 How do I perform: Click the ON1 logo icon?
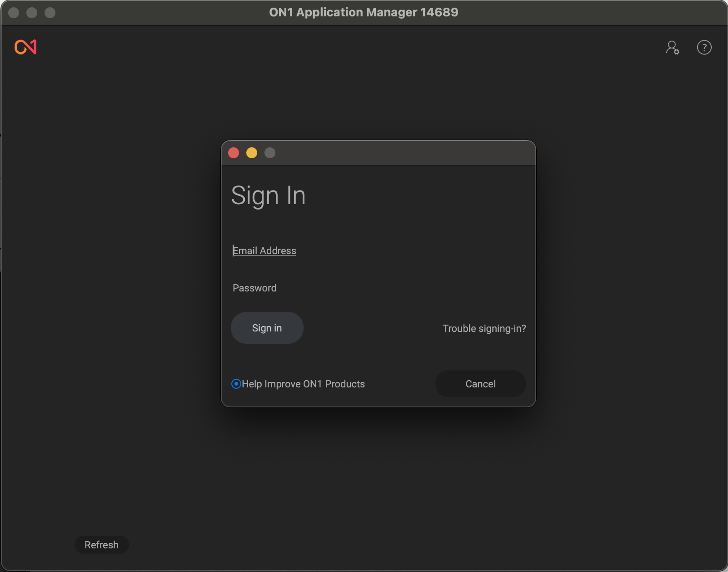coord(25,47)
